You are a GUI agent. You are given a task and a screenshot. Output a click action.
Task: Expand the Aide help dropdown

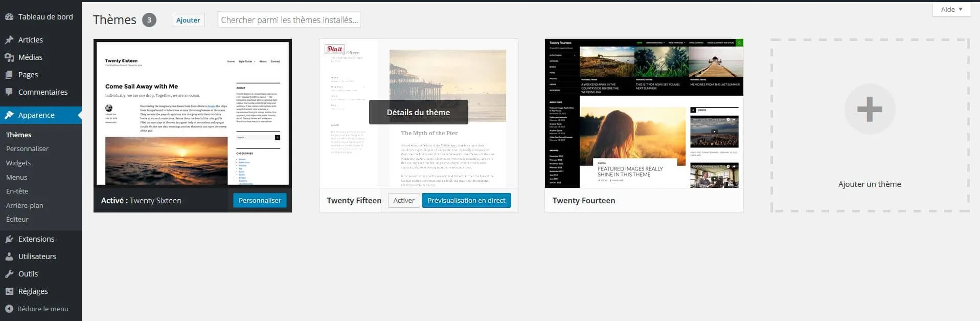(x=952, y=9)
